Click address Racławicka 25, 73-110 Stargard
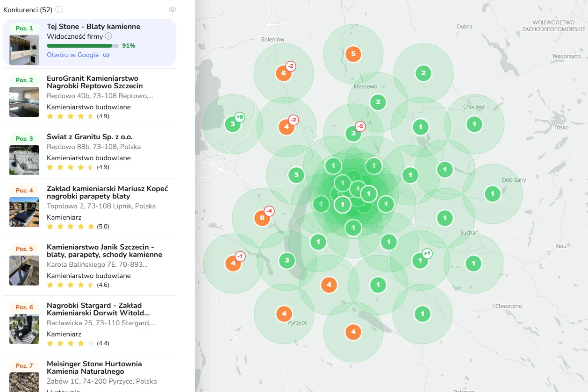 [101, 323]
